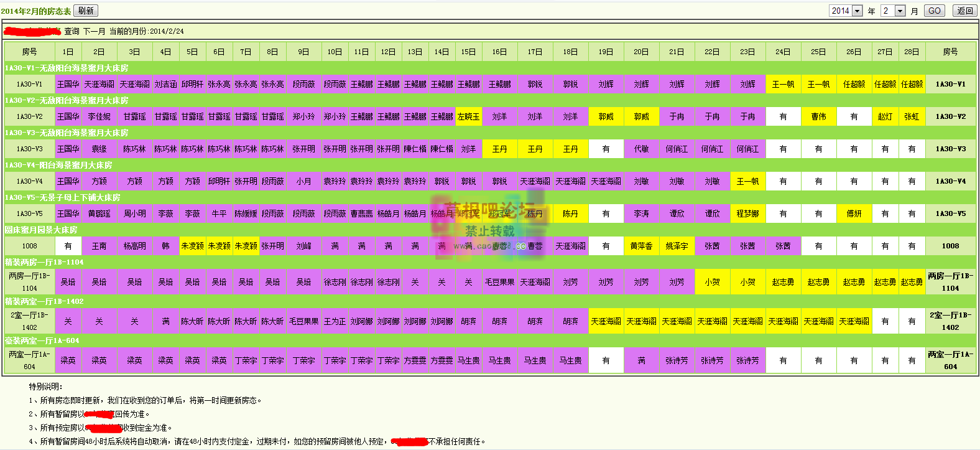Image resolution: width=980 pixels, height=450 pixels.
Task: Click the 精装两房一厅1B-1104 section header
Action: tap(44, 262)
